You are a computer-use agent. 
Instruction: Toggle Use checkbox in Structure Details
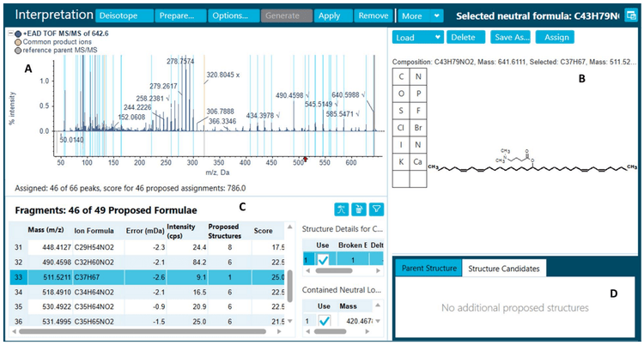point(324,261)
